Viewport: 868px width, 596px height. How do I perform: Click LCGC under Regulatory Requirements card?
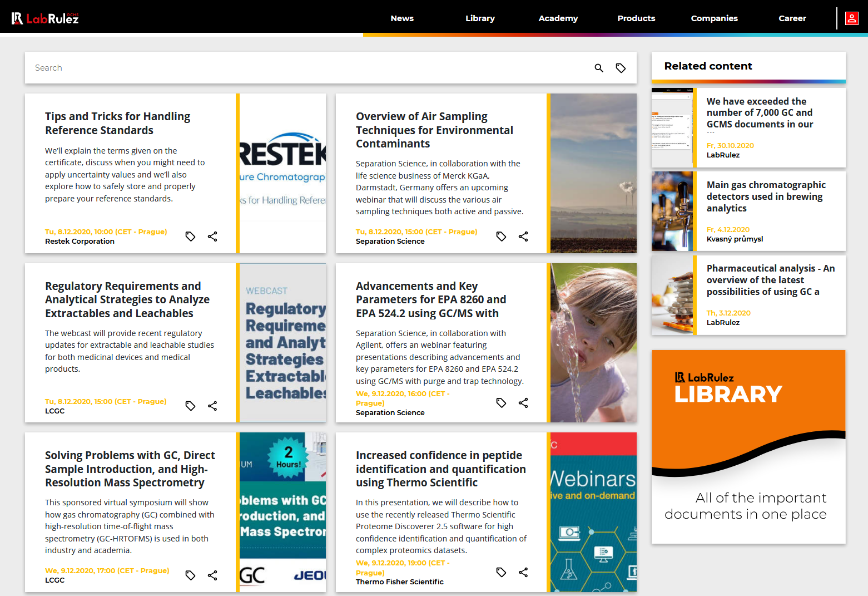54,411
